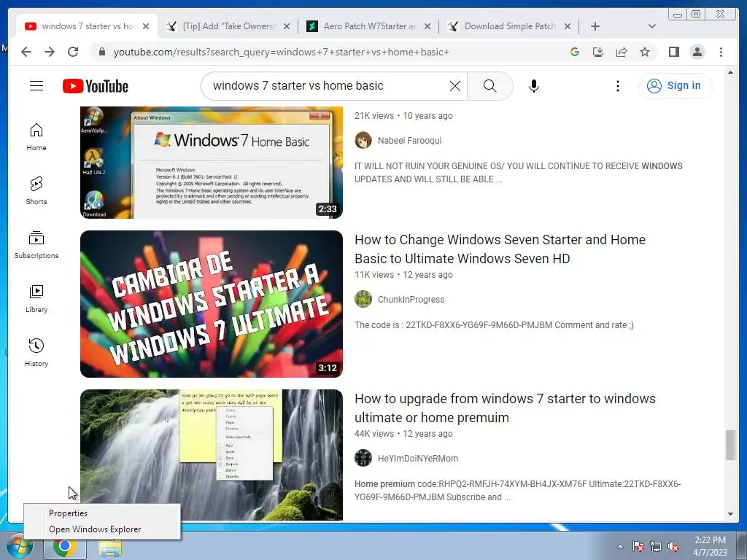Click the Windows 7 Home Basic thumbnail
Screen dimensions: 747x560
211,163
